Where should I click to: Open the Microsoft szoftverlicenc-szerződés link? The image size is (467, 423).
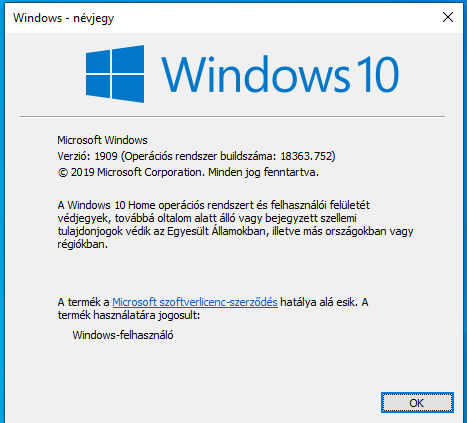point(195,302)
